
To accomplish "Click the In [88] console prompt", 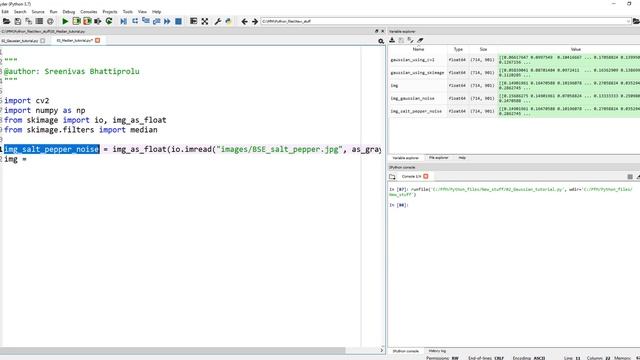I will (399, 205).
